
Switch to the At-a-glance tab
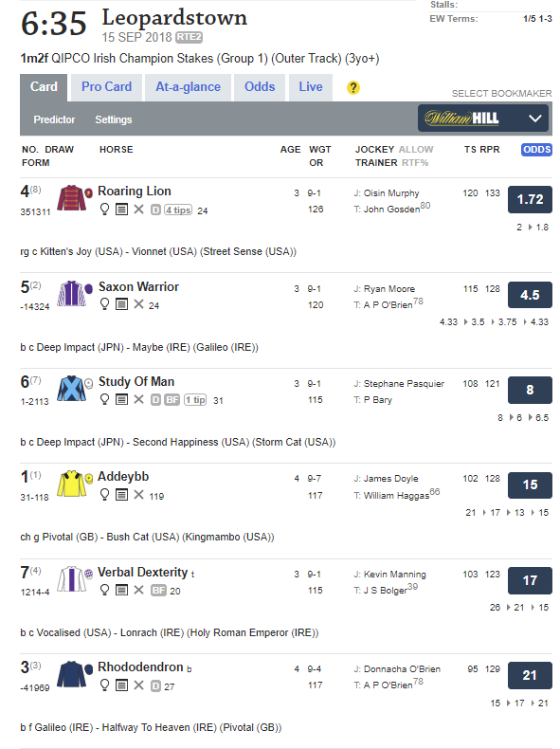(189, 87)
